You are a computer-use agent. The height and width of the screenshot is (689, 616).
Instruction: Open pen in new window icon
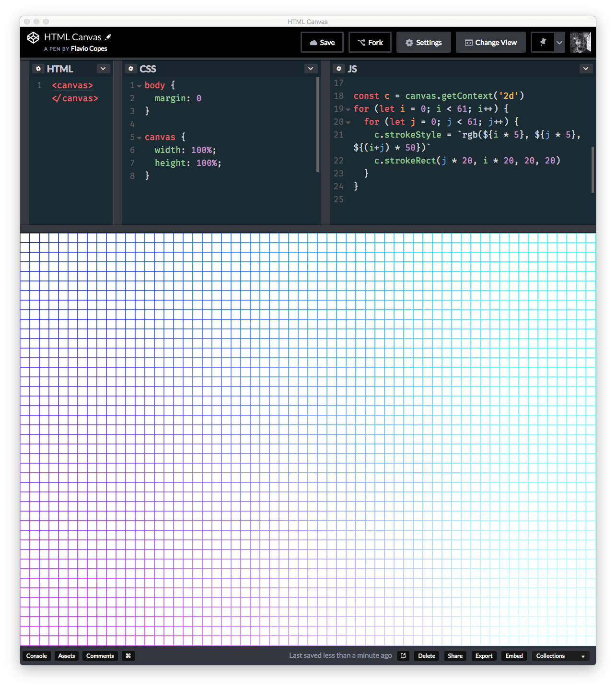[x=403, y=656]
